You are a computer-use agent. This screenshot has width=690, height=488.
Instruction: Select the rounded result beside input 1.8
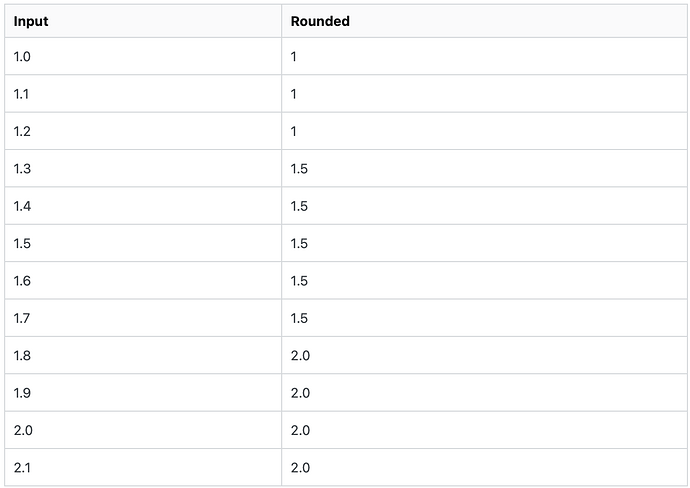click(300, 356)
